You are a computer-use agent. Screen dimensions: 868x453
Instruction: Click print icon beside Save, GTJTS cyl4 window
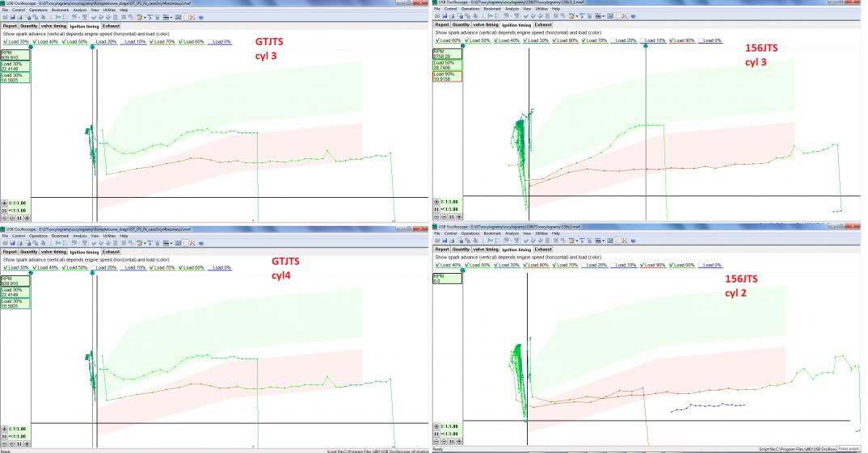click(x=19, y=243)
